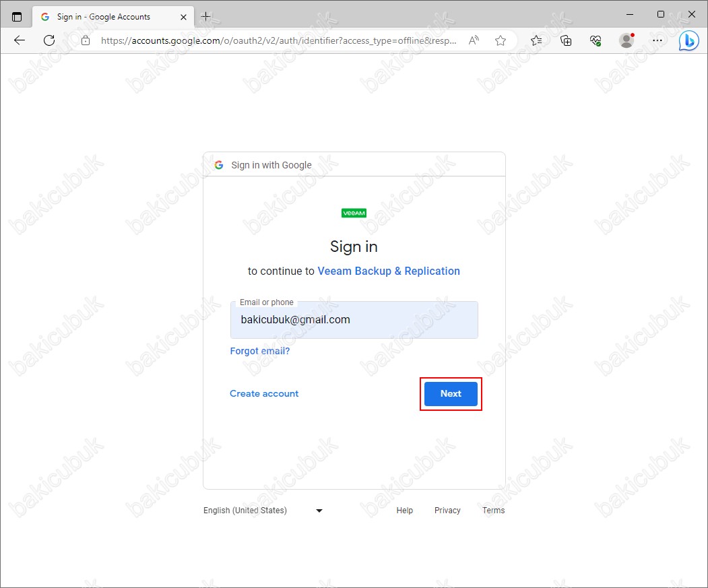The height and width of the screenshot is (588, 708).
Task: Open a new tab with plus icon
Action: [205, 17]
